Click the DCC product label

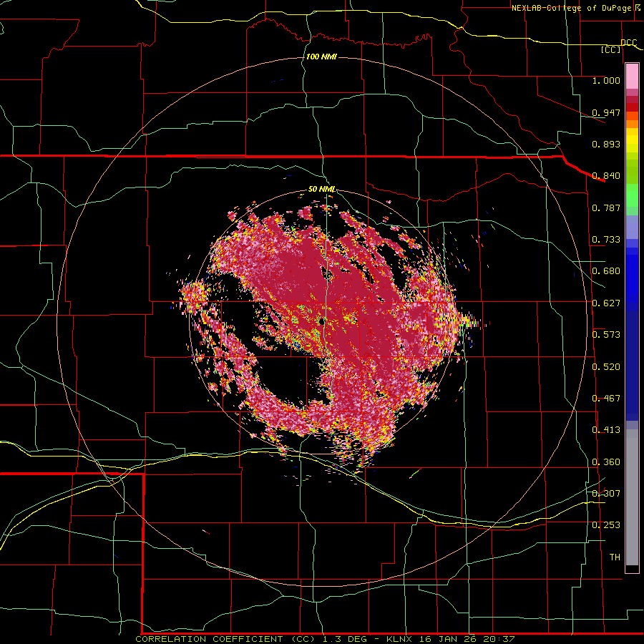coord(628,42)
